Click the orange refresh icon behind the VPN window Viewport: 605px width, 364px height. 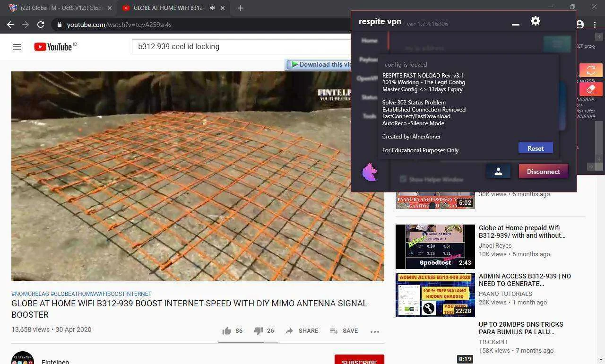point(591,70)
